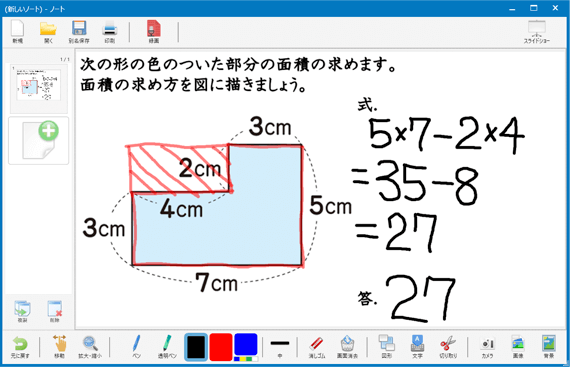
Task: Click the handwritten answer 27 at the bottom
Action: coord(420,298)
